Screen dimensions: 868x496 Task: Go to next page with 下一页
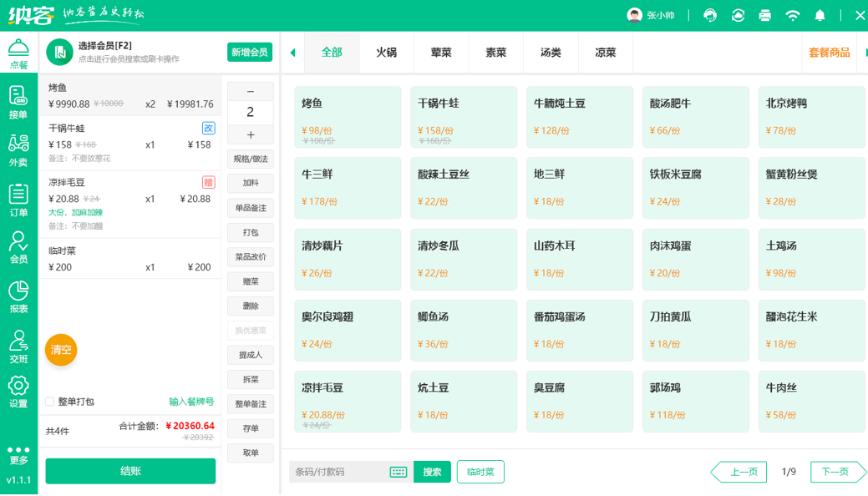click(835, 472)
